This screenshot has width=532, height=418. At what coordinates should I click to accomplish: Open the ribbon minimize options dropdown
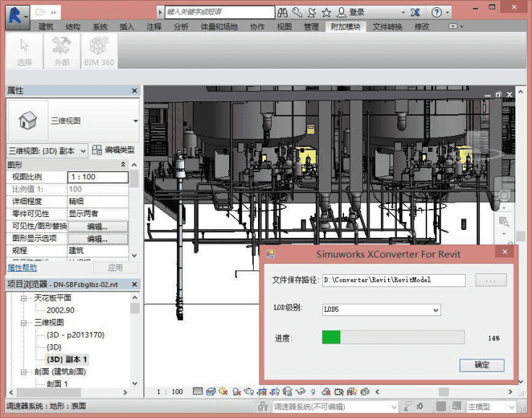pos(462,27)
